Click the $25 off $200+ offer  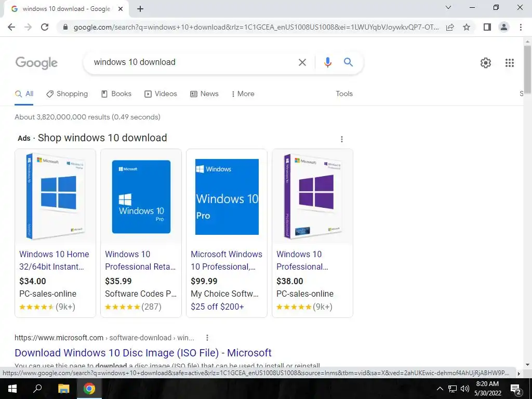pos(217,307)
